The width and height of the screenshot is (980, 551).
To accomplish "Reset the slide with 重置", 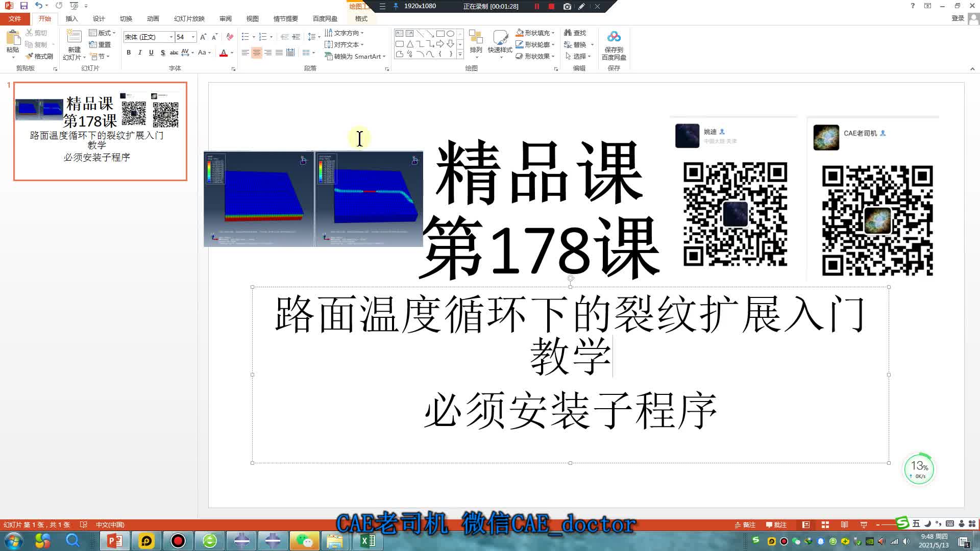I will click(100, 44).
